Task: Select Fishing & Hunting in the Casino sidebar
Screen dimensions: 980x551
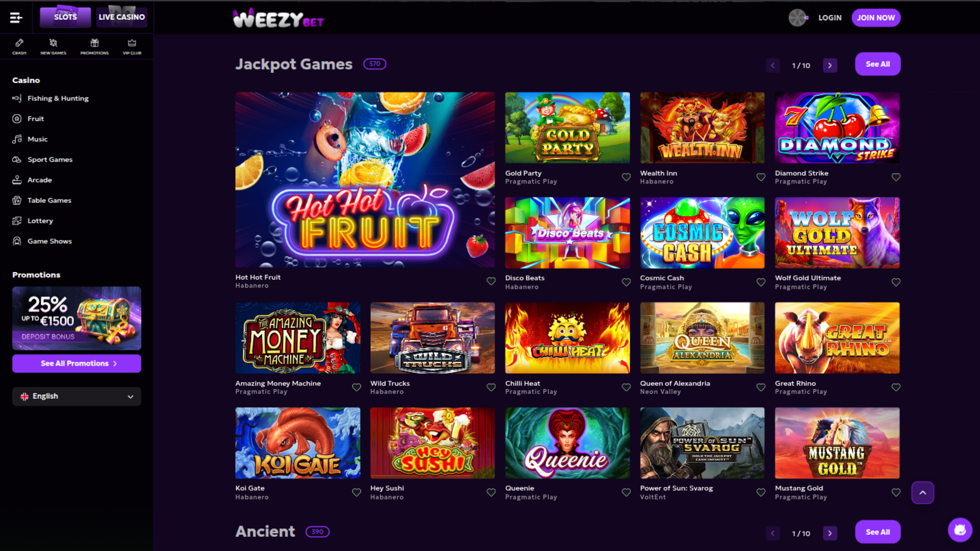Action: [x=58, y=98]
